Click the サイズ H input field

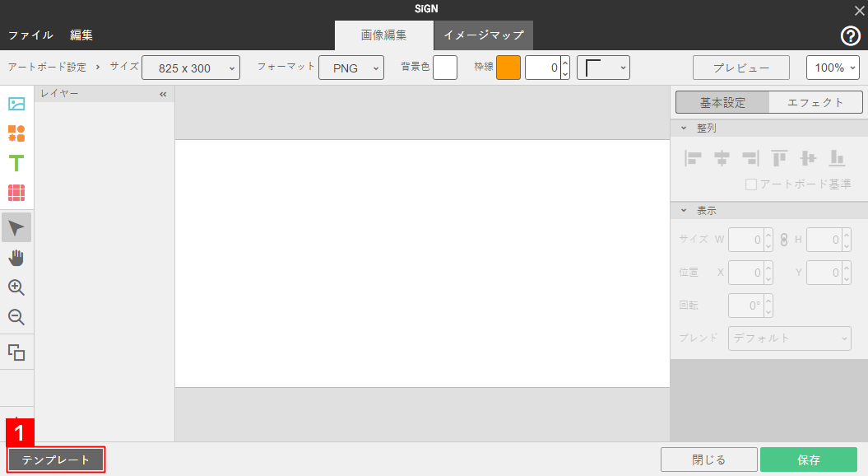pos(824,240)
